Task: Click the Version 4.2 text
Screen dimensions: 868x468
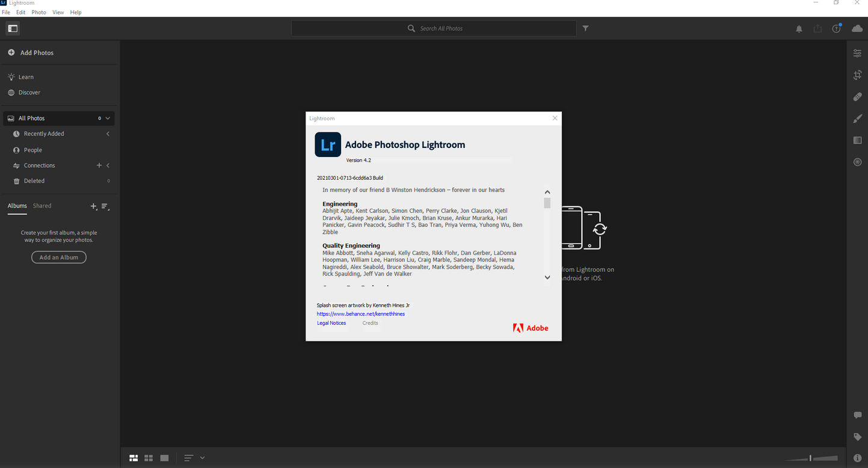Action: [x=359, y=160]
